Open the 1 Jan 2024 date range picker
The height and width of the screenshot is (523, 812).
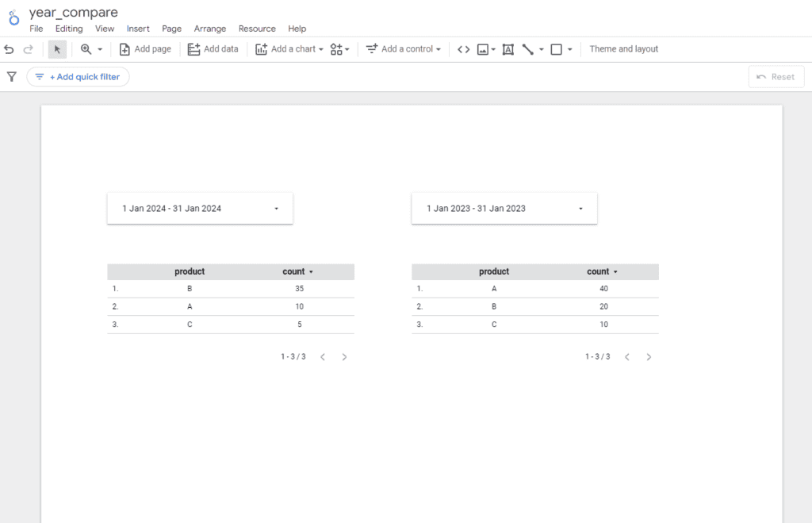200,209
